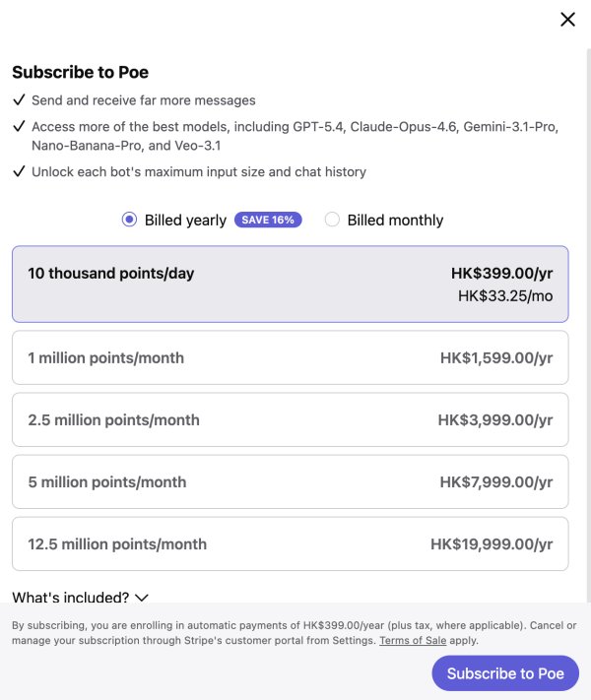
Task: Select the 1 million points/month plan
Action: [290, 357]
